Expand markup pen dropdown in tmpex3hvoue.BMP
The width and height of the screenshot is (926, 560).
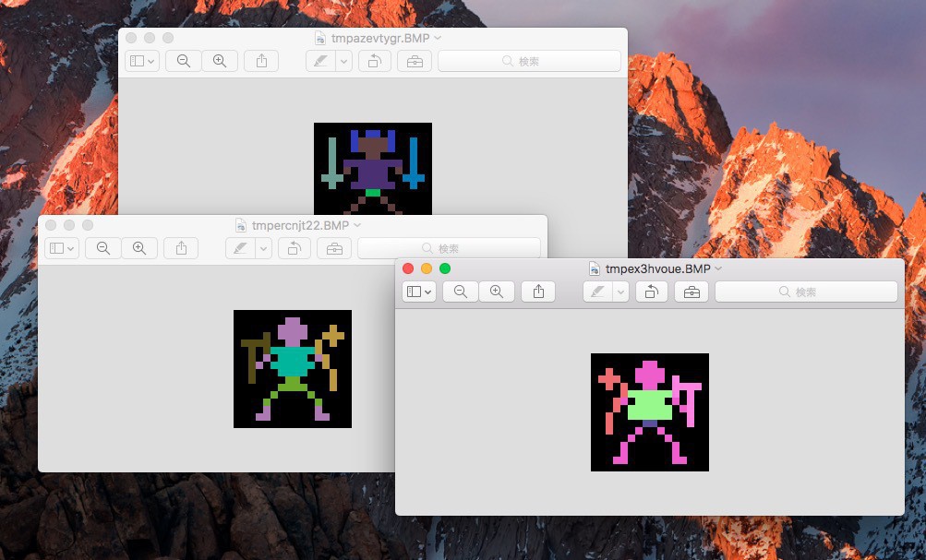coord(620,292)
